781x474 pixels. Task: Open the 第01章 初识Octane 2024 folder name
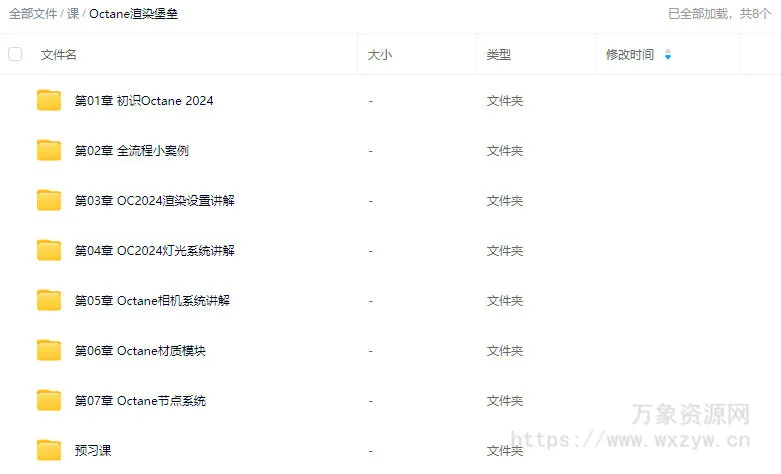coord(144,101)
